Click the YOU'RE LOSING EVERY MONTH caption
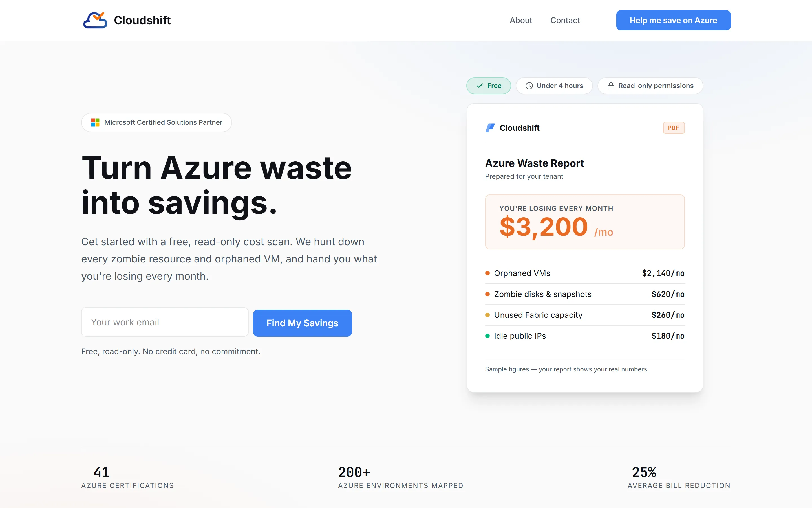This screenshot has height=508, width=812. point(556,208)
